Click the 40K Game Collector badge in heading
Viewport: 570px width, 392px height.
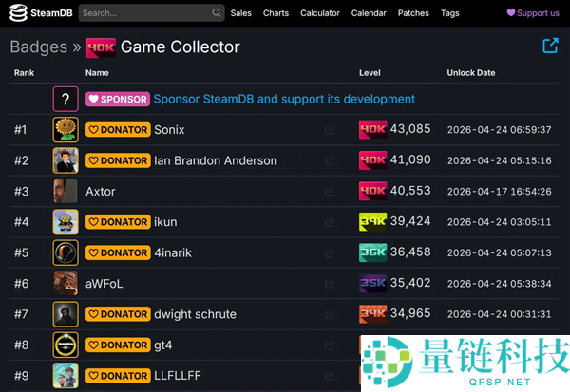[x=101, y=47]
